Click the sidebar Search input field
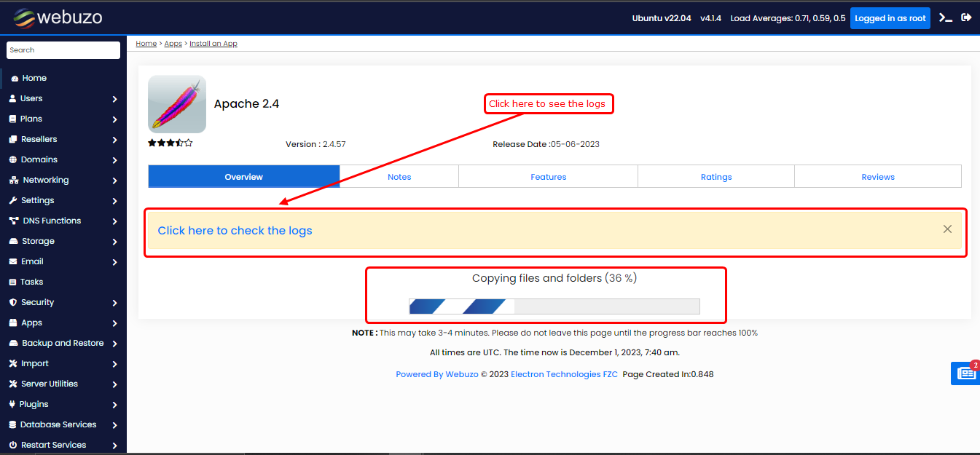Image resolution: width=980 pixels, height=455 pixels. coord(63,50)
